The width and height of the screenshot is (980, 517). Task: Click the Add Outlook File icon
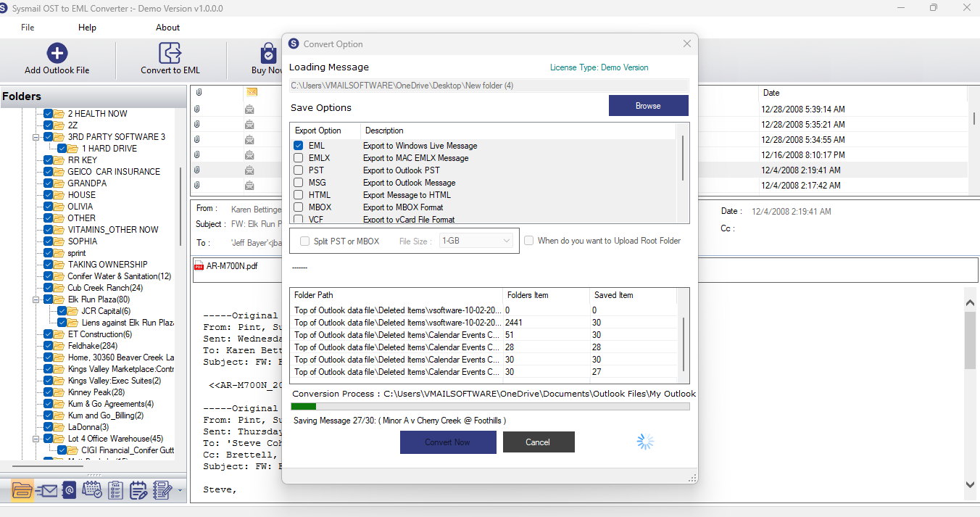click(57, 54)
